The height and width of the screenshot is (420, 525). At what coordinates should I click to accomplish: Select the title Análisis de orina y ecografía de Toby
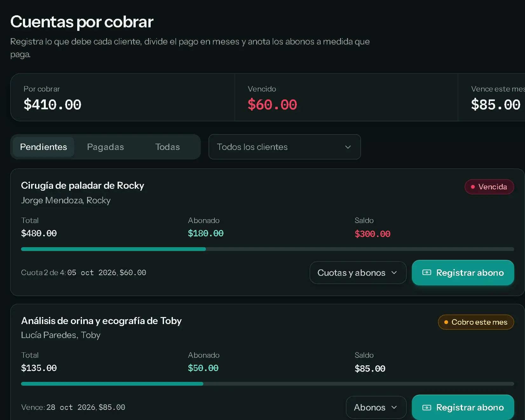click(x=101, y=321)
